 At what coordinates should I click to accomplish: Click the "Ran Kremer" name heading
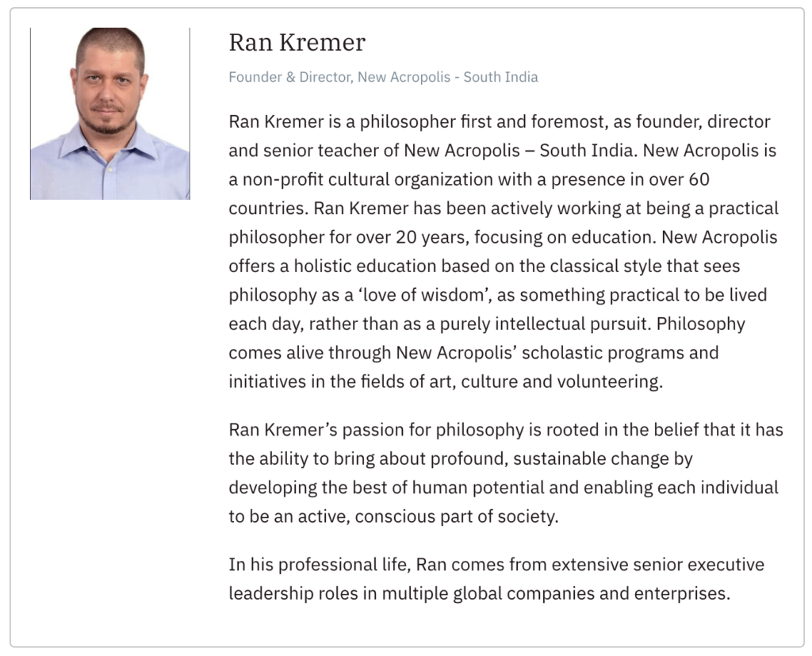297,42
